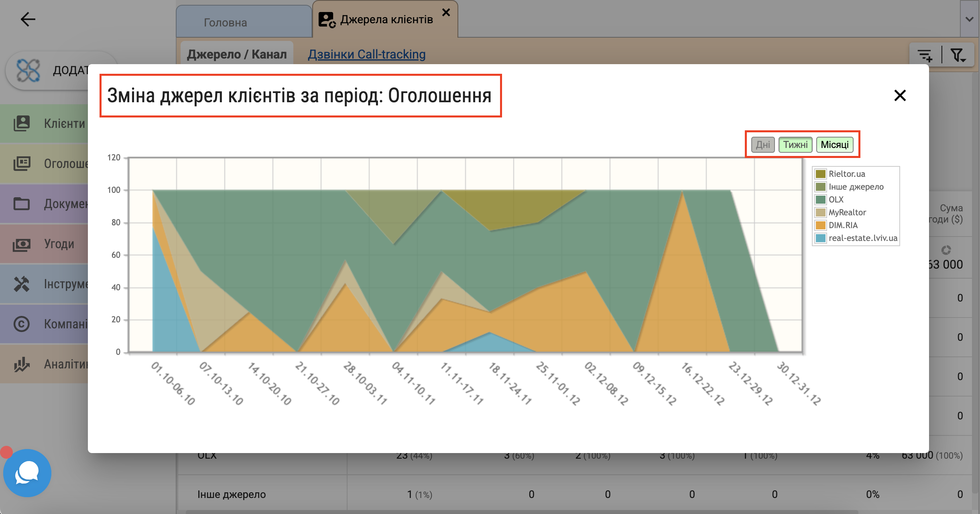
Task: Click the add column filter icon
Action: (x=925, y=55)
